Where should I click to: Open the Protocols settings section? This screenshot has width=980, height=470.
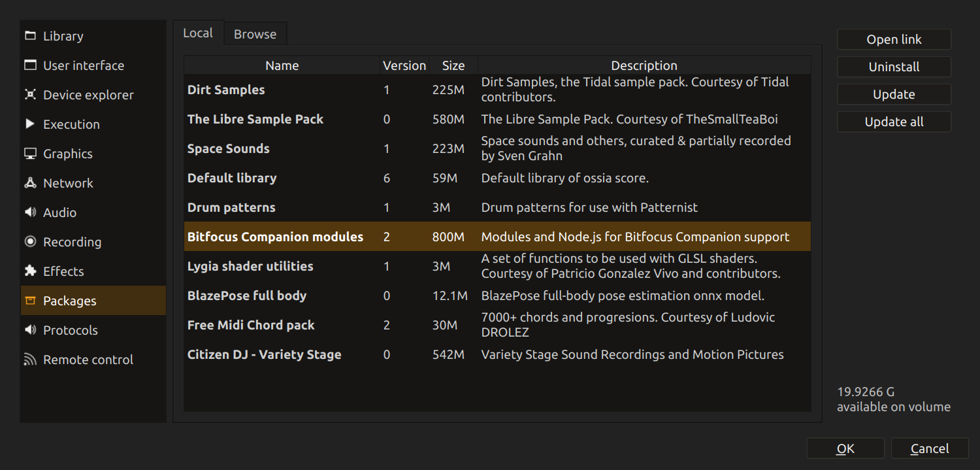tap(70, 330)
